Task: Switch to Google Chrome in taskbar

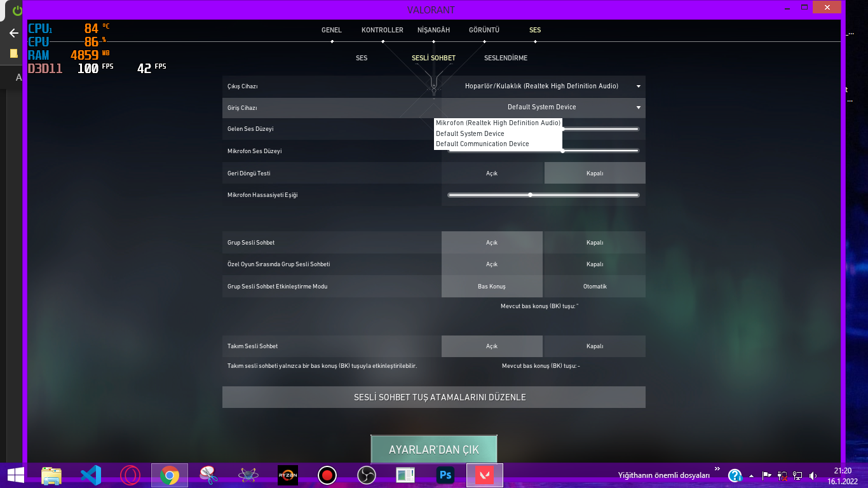Action: [x=170, y=475]
